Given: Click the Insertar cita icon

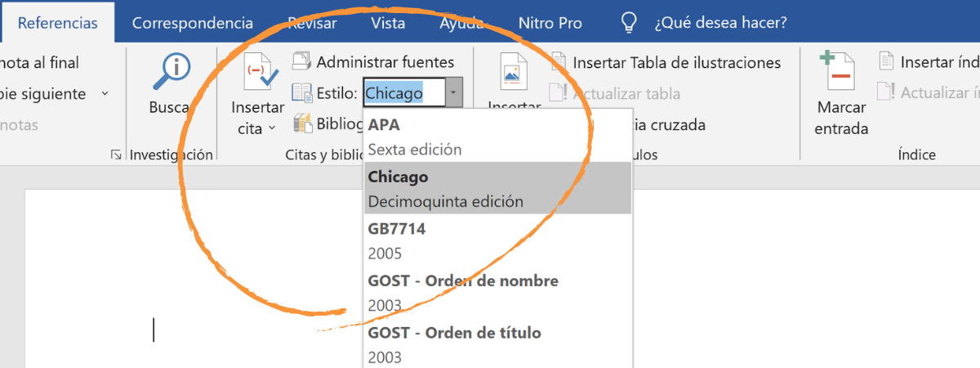Looking at the screenshot, I should coord(261,73).
